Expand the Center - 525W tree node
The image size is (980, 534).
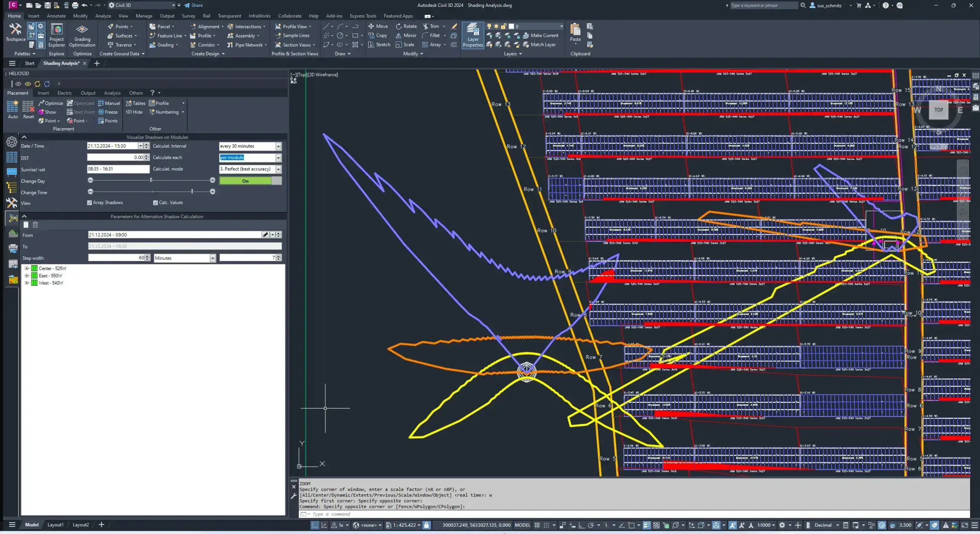27,269
